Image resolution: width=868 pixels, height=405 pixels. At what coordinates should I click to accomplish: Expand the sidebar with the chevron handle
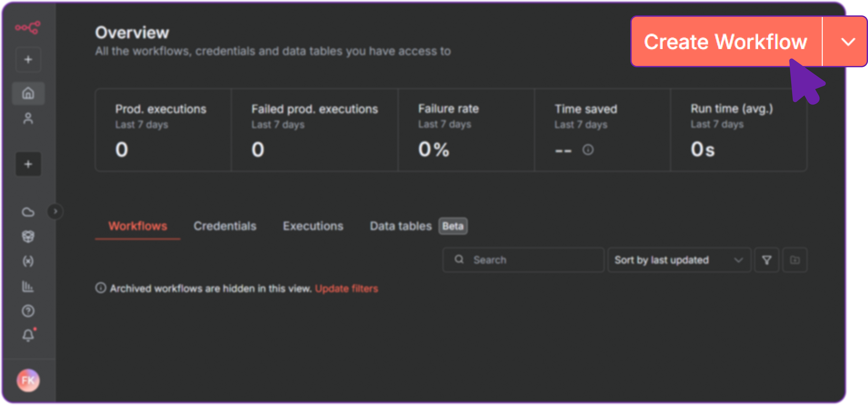pyautogui.click(x=55, y=212)
